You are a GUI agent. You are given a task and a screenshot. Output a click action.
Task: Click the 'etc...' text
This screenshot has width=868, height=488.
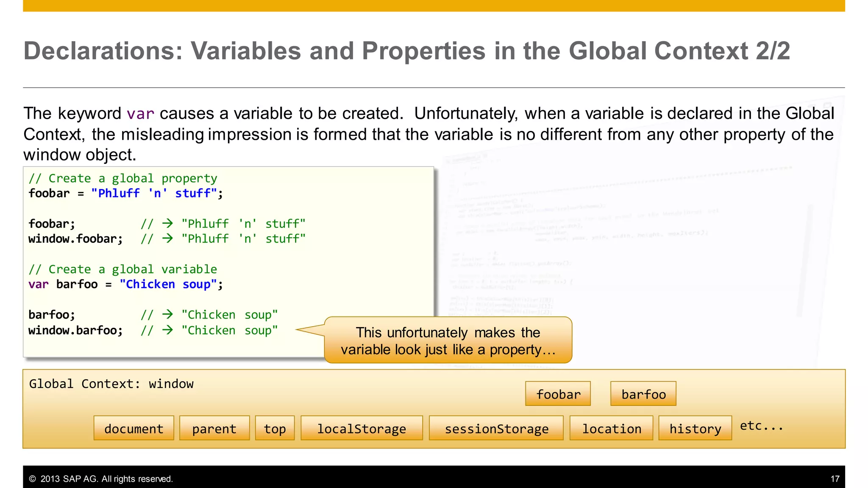click(x=762, y=425)
